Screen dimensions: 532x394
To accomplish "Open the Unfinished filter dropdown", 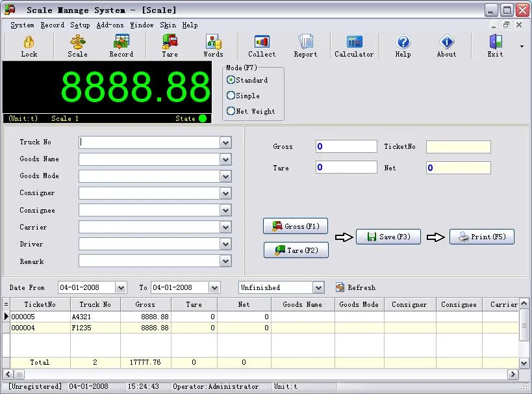I will pos(318,287).
